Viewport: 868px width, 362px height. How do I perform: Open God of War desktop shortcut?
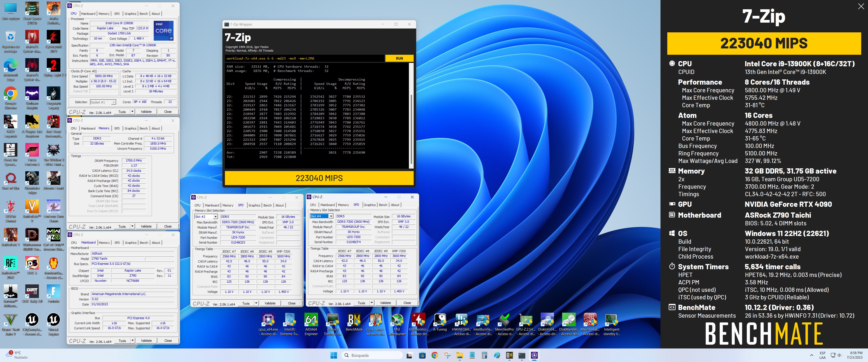click(x=10, y=181)
